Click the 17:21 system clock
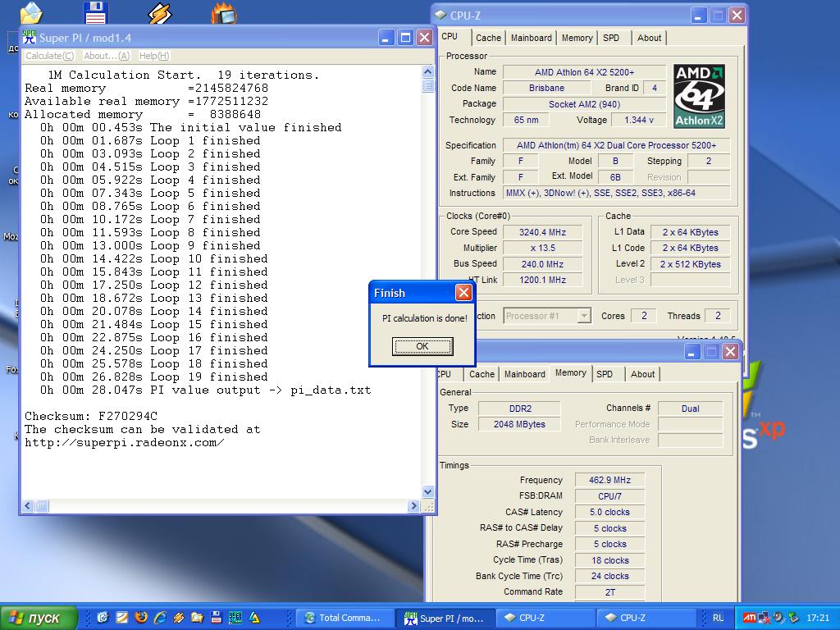 coord(818,618)
